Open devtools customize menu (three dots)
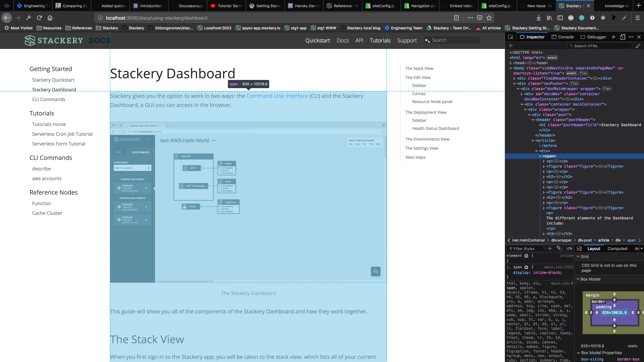Screen dimensions: 644x362 click(631, 37)
